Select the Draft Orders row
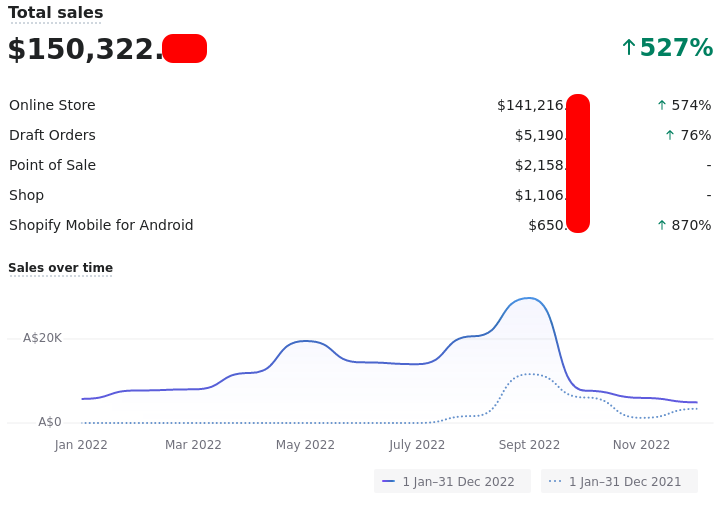The height and width of the screenshot is (505, 724). [x=52, y=135]
